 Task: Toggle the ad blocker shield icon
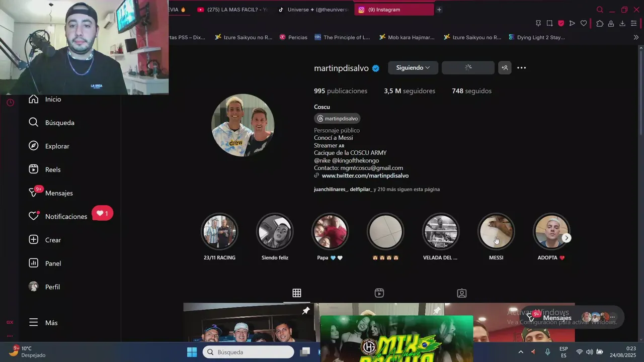coord(561,23)
